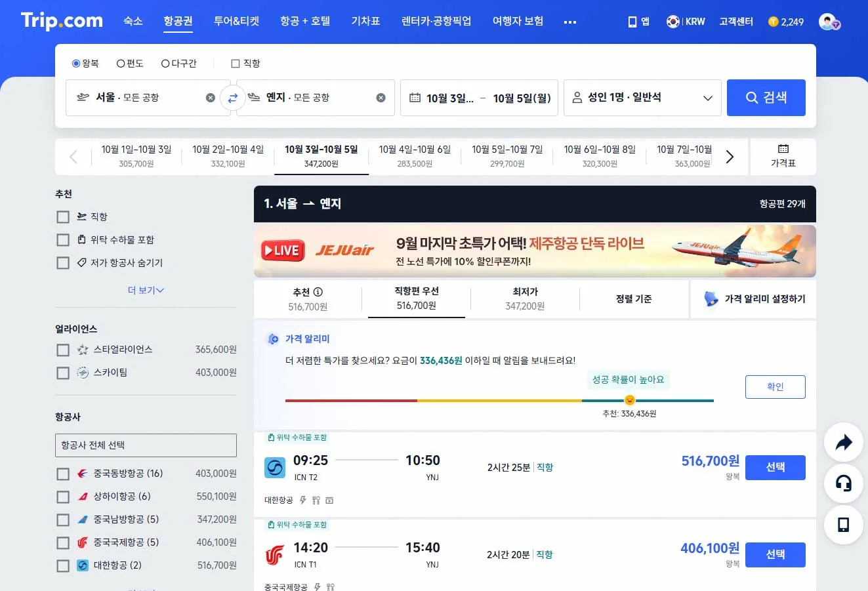868x591 pixels.
Task: Open the 정렬 기준 sort dropdown
Action: coord(634,299)
